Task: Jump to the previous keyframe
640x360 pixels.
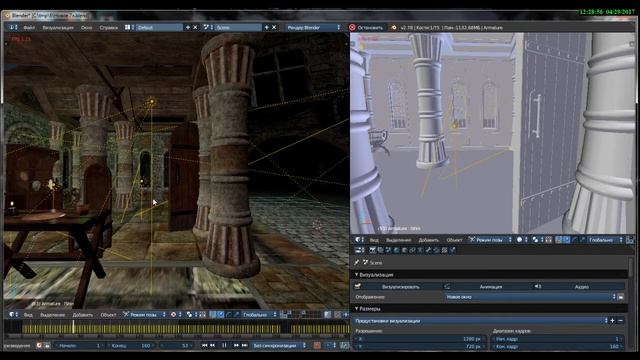Action: [212, 345]
